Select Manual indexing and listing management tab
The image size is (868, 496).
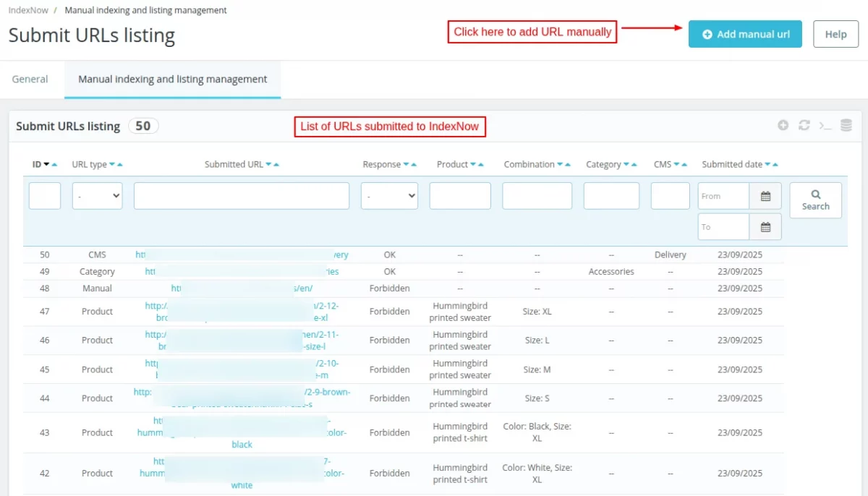[x=172, y=80]
